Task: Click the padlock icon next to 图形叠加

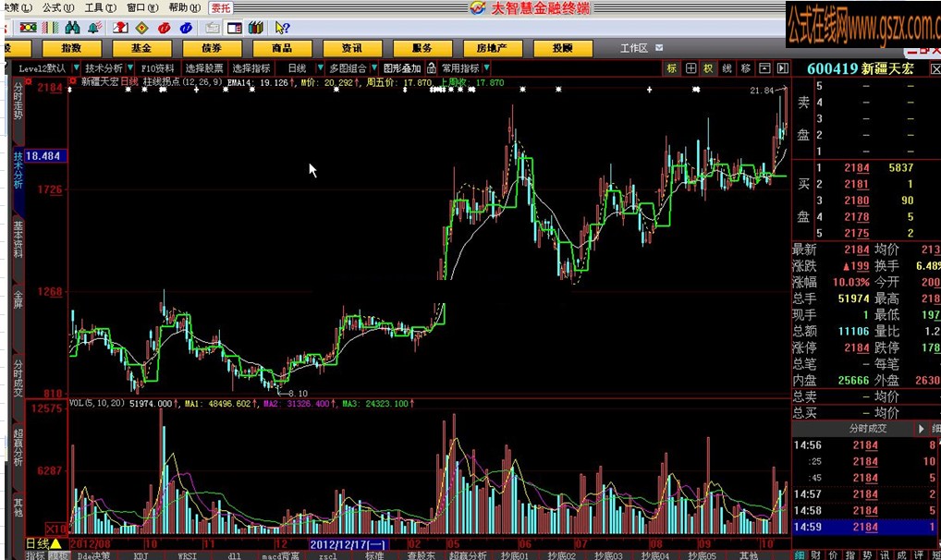Action: coord(432,67)
